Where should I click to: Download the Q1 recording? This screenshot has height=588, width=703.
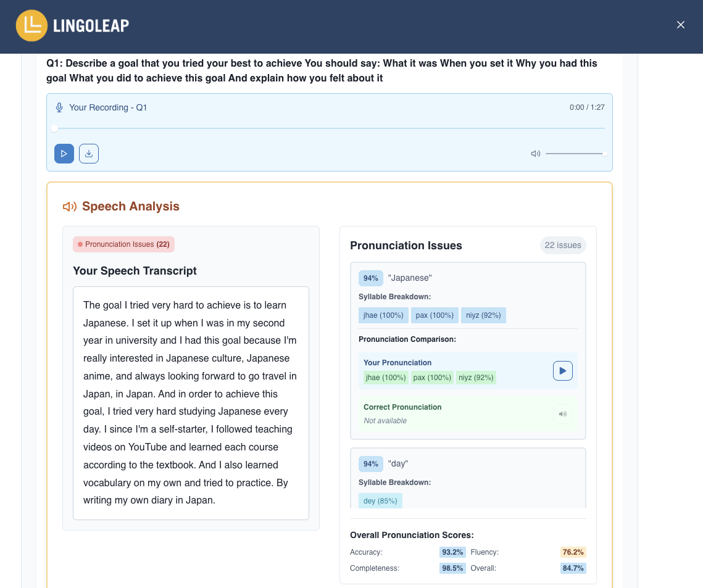click(x=89, y=154)
